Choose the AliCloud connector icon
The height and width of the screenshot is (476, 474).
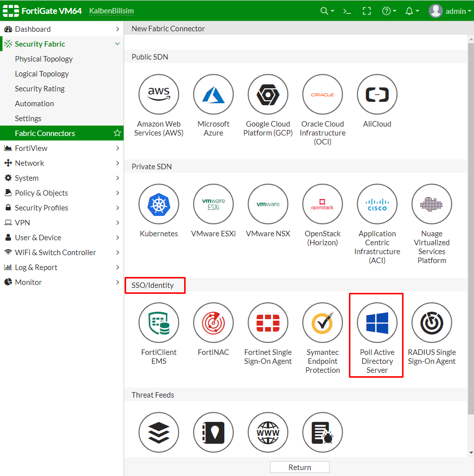coord(377,94)
